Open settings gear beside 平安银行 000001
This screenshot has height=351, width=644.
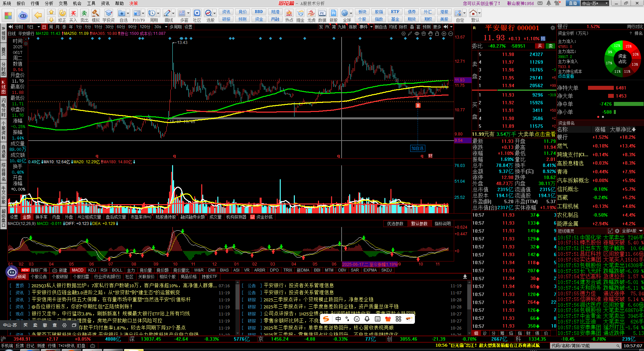(552, 28)
